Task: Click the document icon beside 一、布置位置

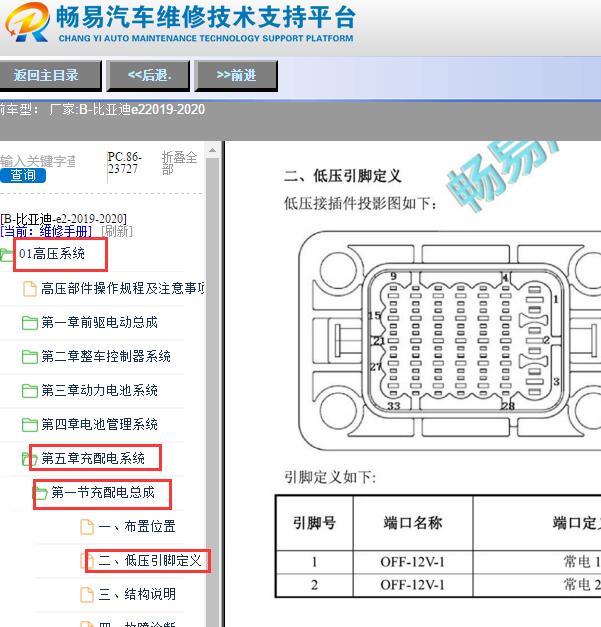Action: point(87,527)
